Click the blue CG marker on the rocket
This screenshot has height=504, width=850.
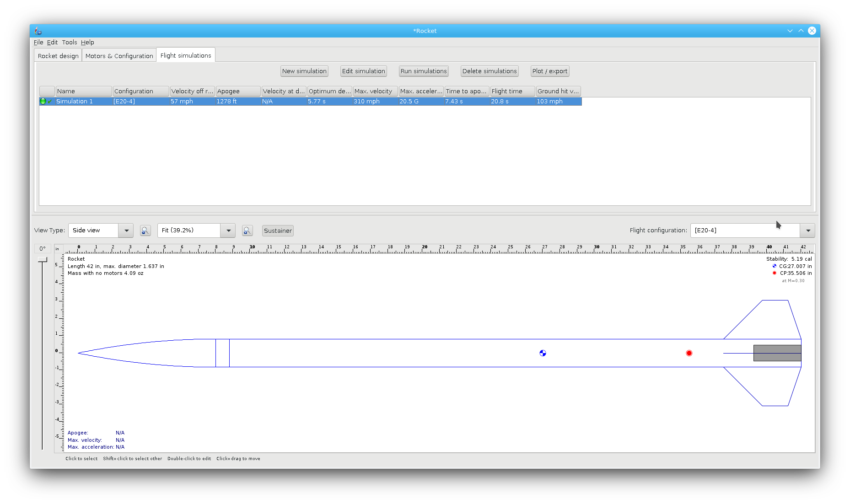pyautogui.click(x=543, y=353)
